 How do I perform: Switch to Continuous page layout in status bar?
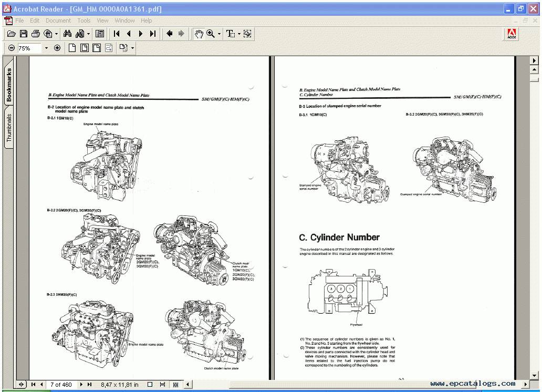coord(163,385)
